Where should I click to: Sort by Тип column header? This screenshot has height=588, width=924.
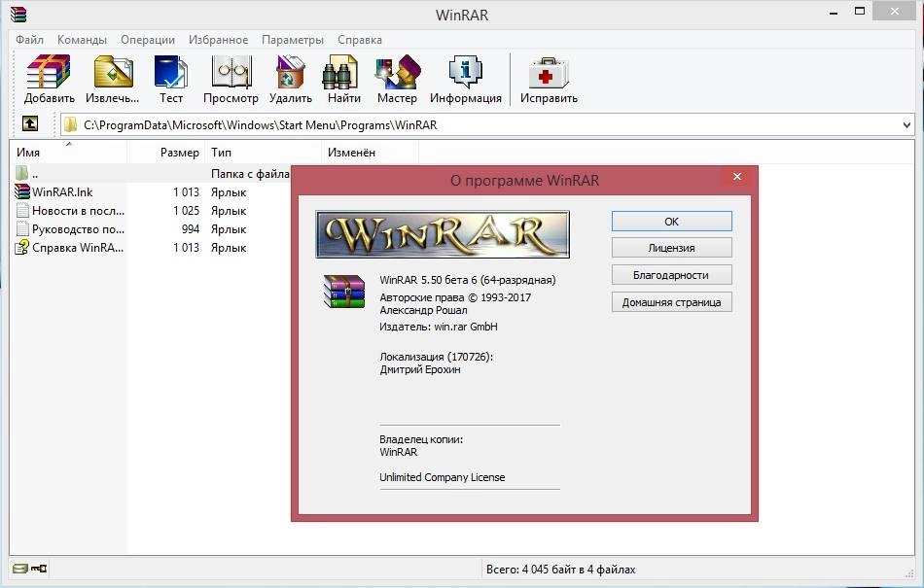[264, 152]
